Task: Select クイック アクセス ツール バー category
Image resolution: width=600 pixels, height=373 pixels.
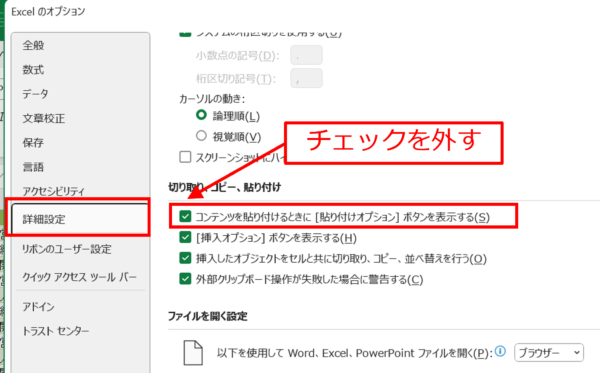Action: pyautogui.click(x=80, y=277)
